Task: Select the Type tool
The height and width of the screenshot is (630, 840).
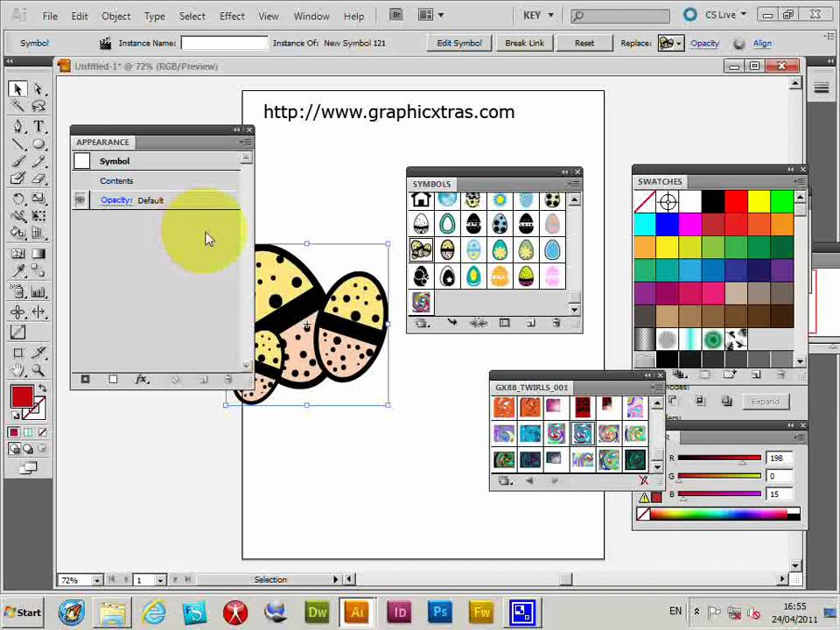Action: (x=38, y=126)
